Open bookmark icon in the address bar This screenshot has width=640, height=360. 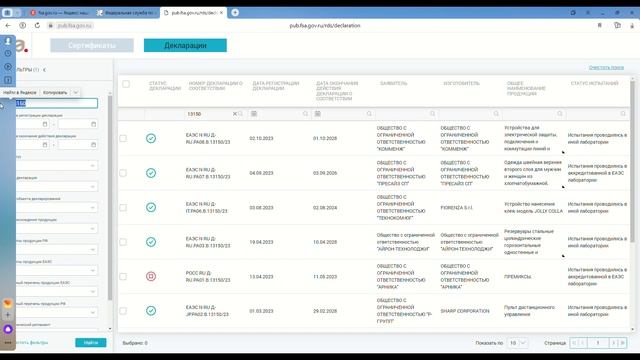click(x=600, y=25)
